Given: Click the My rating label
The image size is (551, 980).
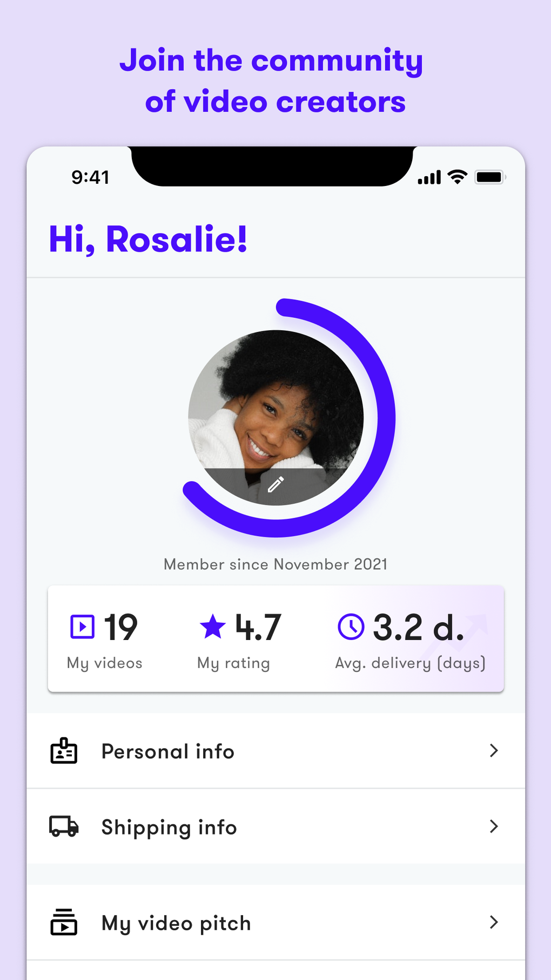Looking at the screenshot, I should pyautogui.click(x=233, y=663).
